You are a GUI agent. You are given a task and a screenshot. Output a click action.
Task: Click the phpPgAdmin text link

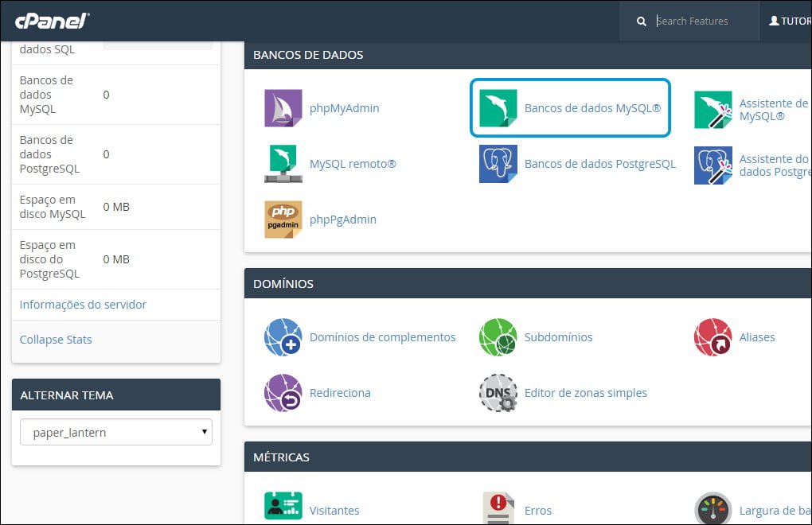click(x=343, y=220)
